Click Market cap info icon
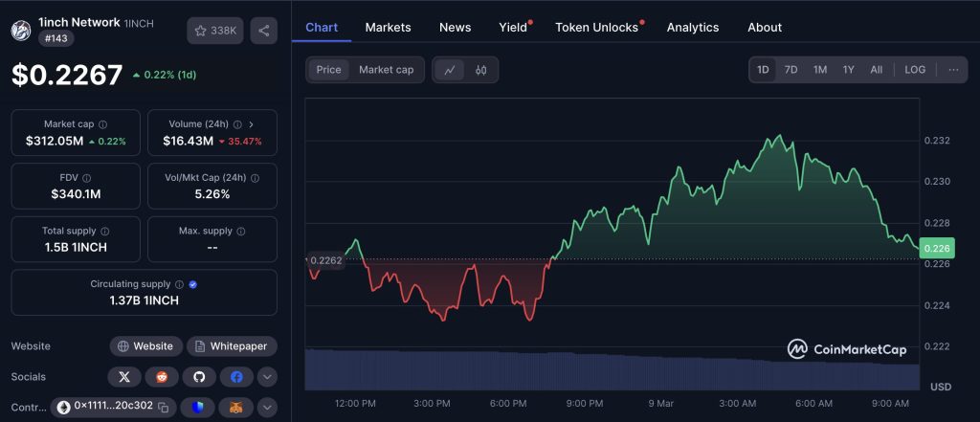Screen dimensions: 980x422 click(103, 124)
